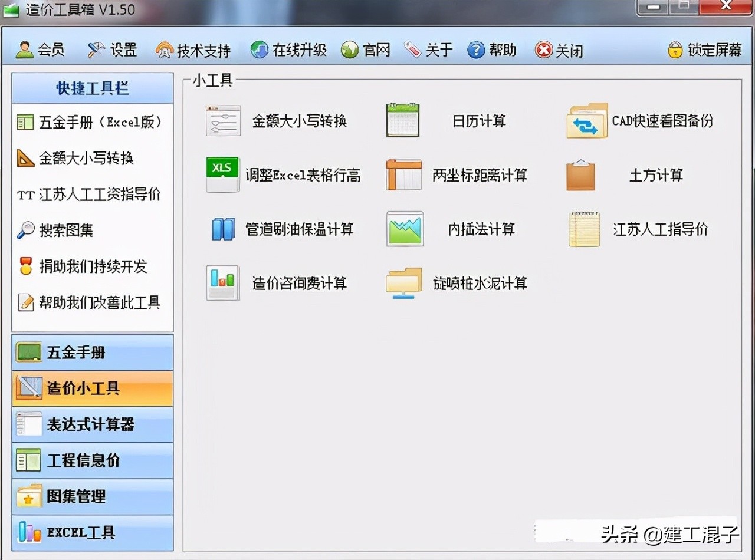Click the 在线升级 toolbar icon
This screenshot has width=755, height=560.
tap(288, 50)
